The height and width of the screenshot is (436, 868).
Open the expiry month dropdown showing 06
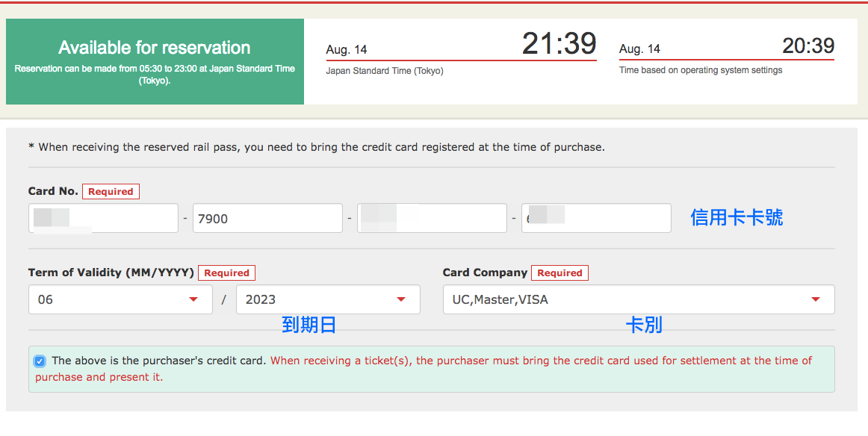coord(114,299)
